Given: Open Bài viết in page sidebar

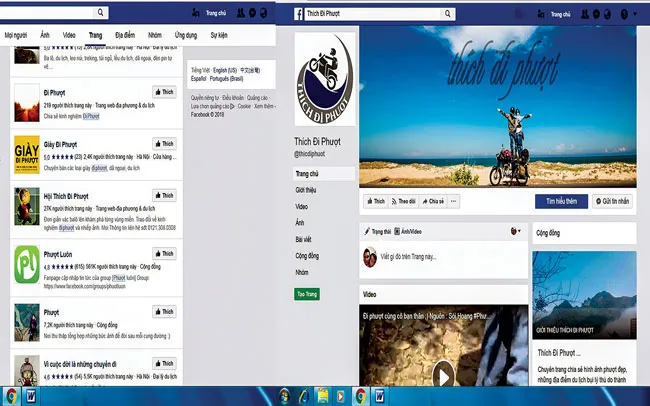Looking at the screenshot, I should [x=303, y=239].
